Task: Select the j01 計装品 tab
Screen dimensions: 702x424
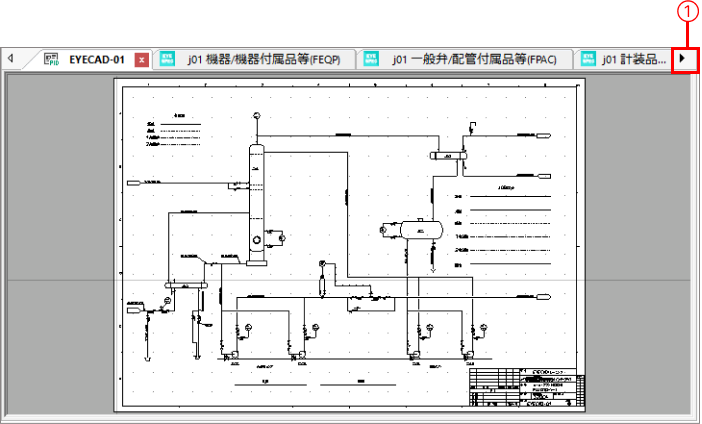Action: point(633,60)
